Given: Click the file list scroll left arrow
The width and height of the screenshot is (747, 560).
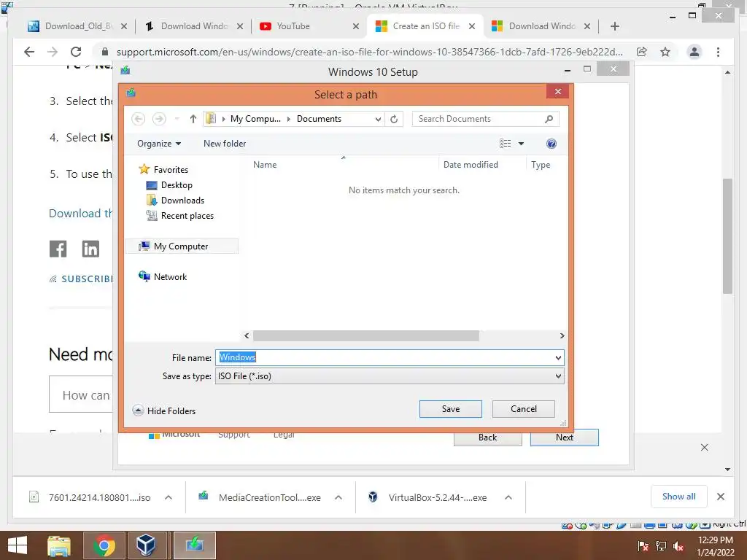Looking at the screenshot, I should 247,335.
